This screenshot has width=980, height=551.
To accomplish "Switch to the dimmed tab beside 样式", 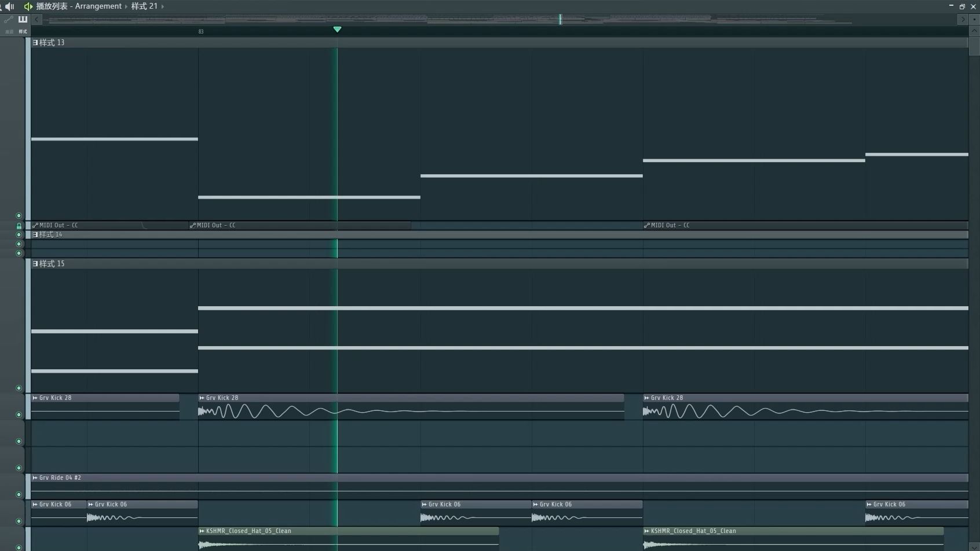I will [x=9, y=32].
